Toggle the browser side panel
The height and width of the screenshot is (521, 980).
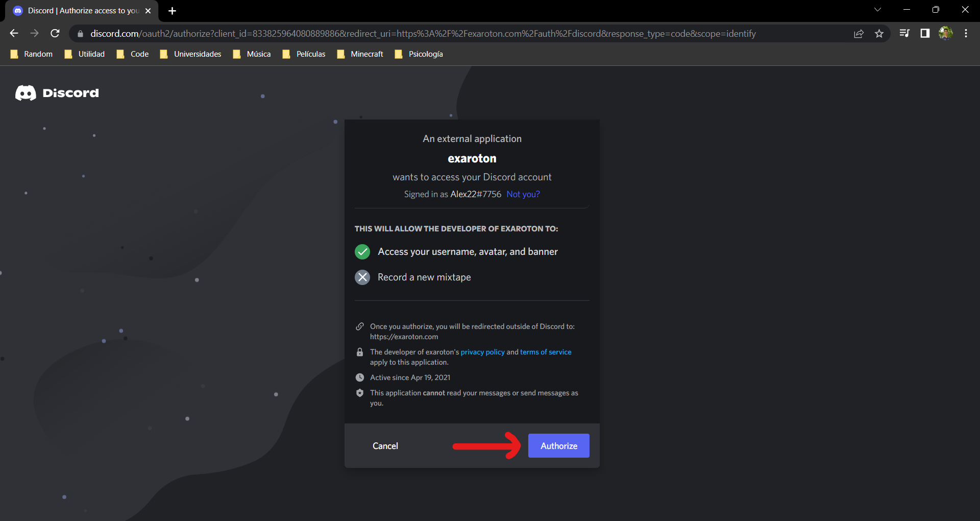pyautogui.click(x=925, y=33)
